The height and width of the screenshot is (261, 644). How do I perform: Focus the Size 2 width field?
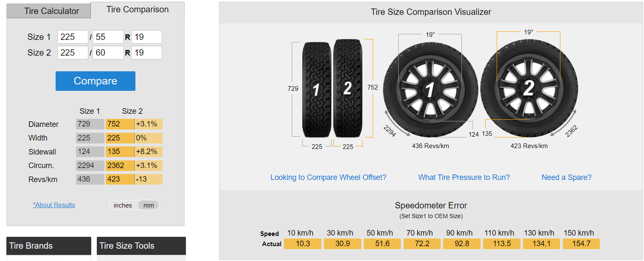tap(73, 53)
